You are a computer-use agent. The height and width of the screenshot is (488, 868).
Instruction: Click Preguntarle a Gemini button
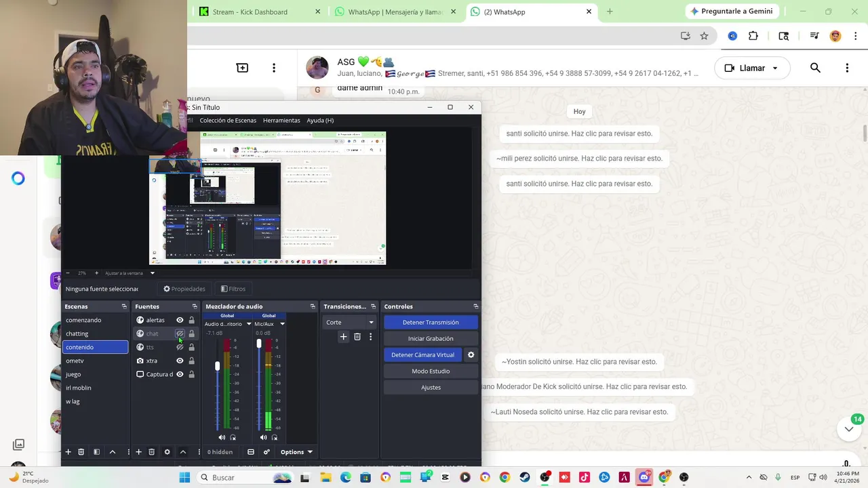pyautogui.click(x=732, y=11)
